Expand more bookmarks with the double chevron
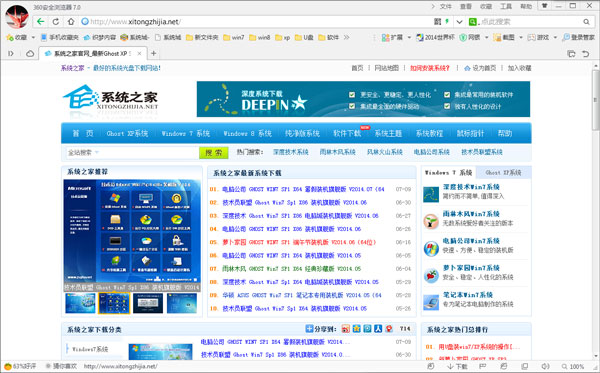 tap(347, 37)
